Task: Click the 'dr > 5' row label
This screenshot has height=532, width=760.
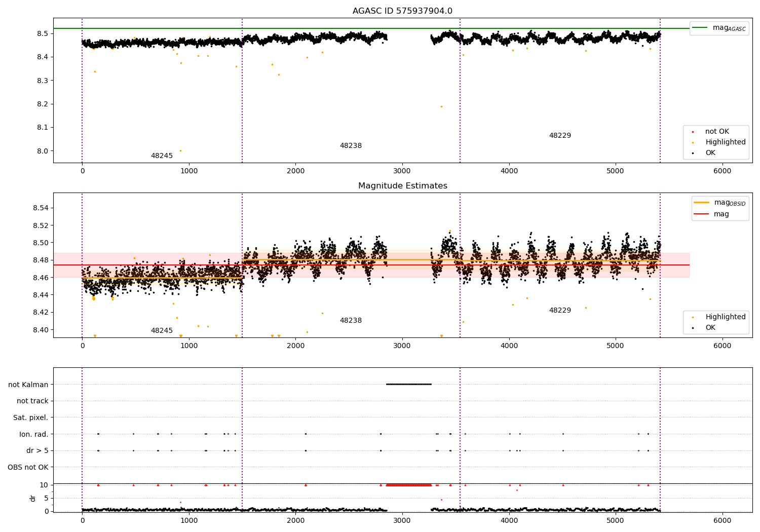Action: 37,450
